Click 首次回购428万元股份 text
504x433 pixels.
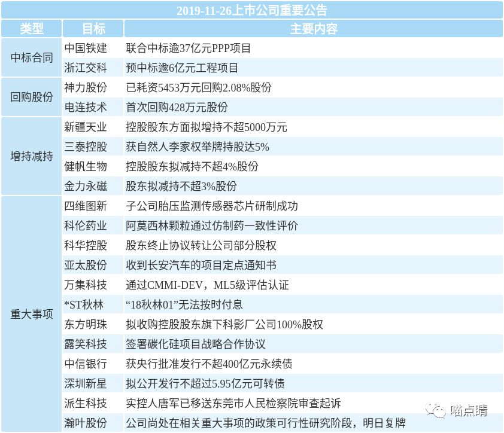click(177, 107)
